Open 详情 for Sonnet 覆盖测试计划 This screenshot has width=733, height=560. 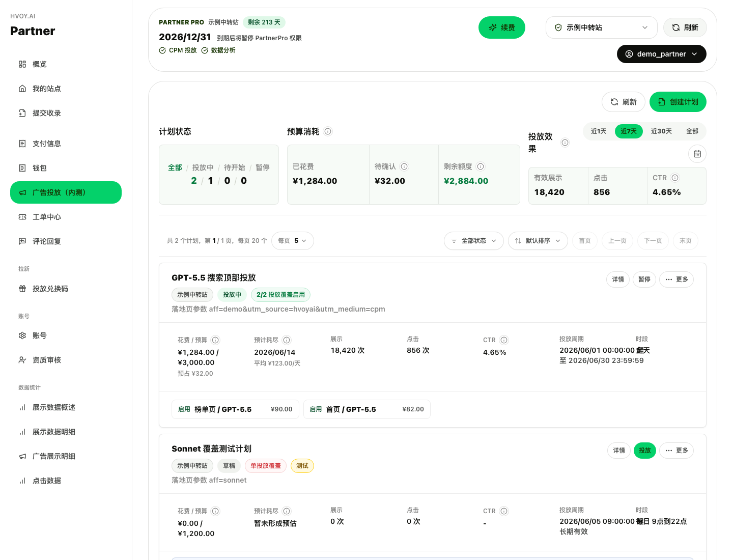point(619,451)
